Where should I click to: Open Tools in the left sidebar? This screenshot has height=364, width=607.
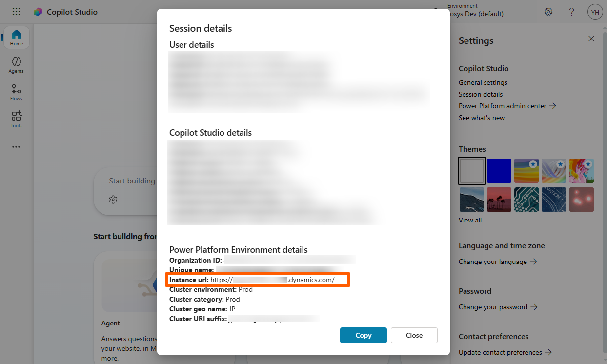click(16, 120)
